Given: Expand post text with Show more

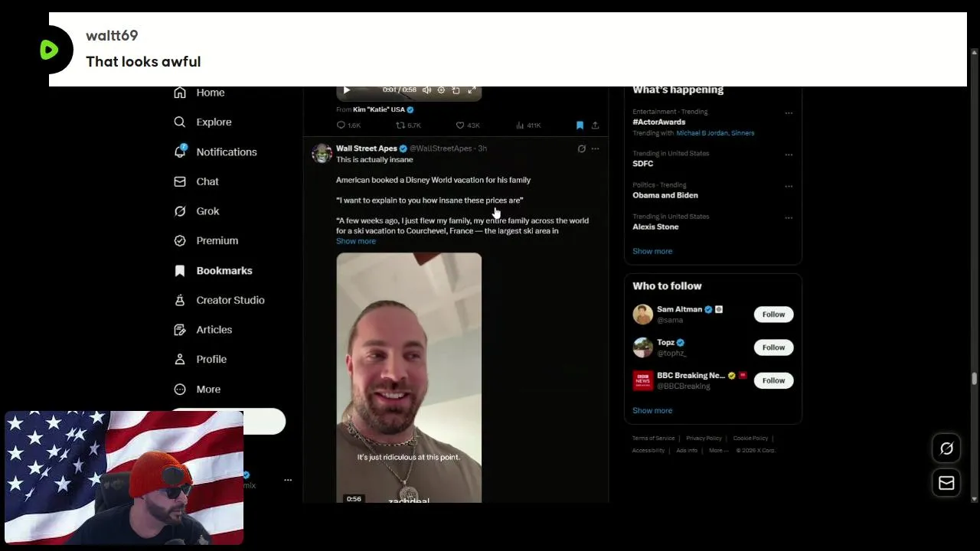Looking at the screenshot, I should pyautogui.click(x=356, y=241).
